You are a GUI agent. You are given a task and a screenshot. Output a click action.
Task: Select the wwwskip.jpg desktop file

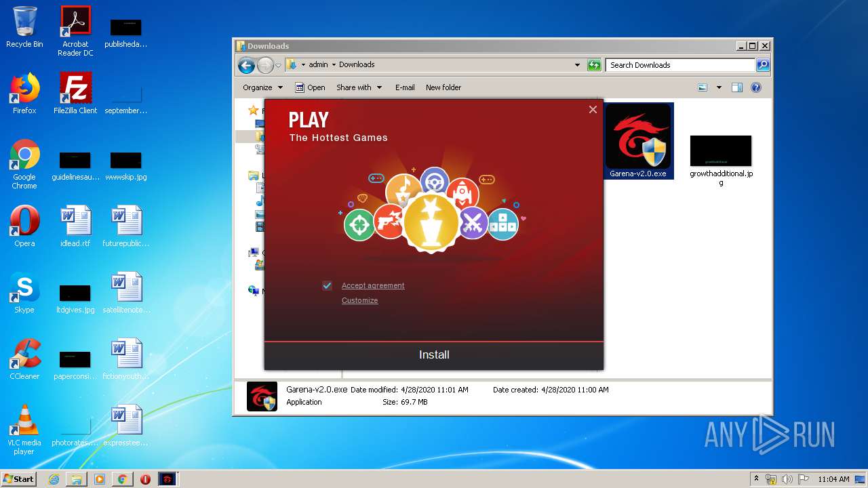(126, 165)
